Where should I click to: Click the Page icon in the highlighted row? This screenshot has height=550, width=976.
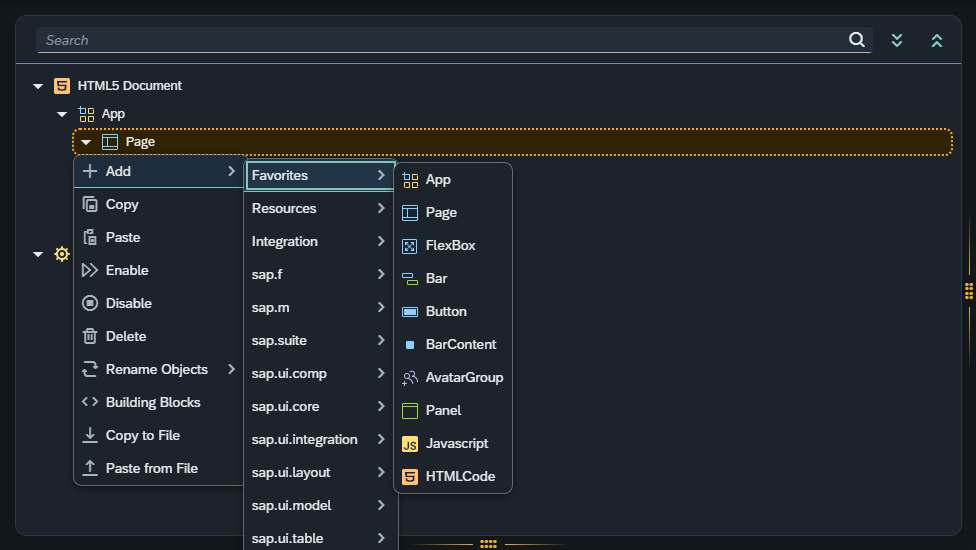(x=110, y=142)
